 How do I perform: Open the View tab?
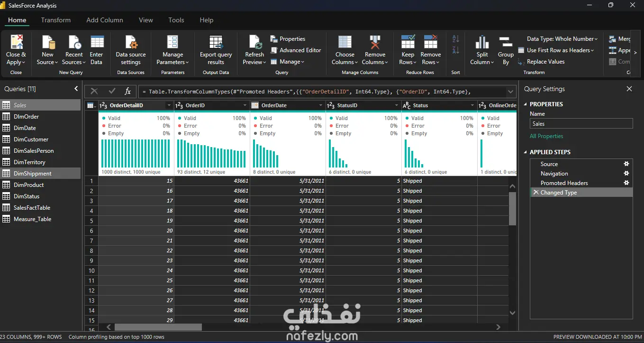click(146, 20)
